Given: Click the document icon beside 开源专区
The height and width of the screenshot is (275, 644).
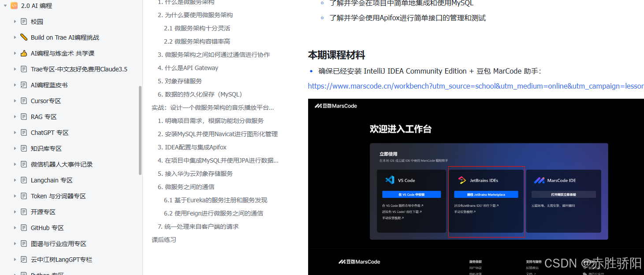Looking at the screenshot, I should coord(24,212).
